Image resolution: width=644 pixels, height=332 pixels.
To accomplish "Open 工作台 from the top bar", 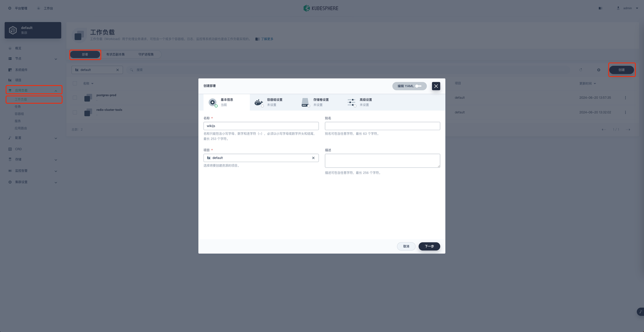I will click(45, 8).
